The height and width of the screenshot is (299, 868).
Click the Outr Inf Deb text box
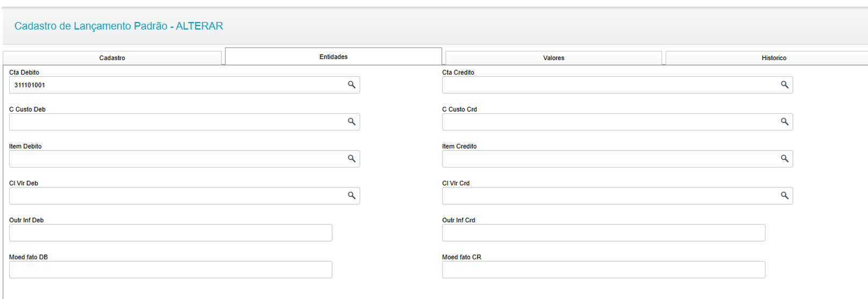171,233
